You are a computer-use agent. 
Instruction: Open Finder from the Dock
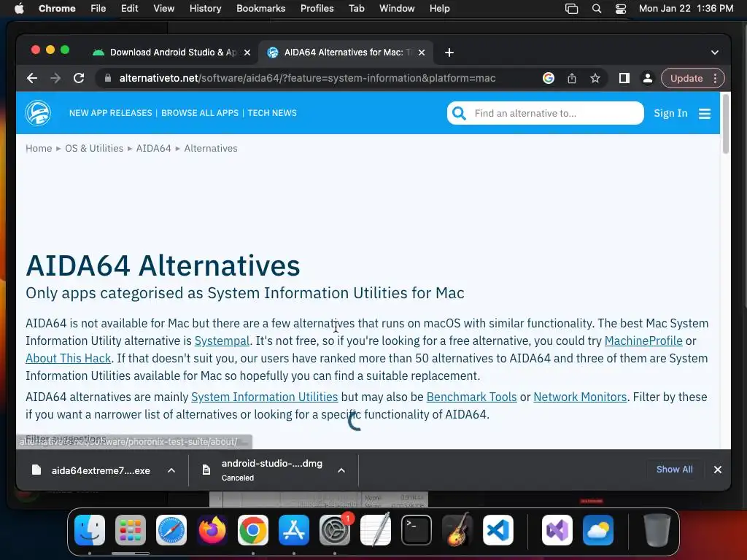pyautogui.click(x=90, y=530)
